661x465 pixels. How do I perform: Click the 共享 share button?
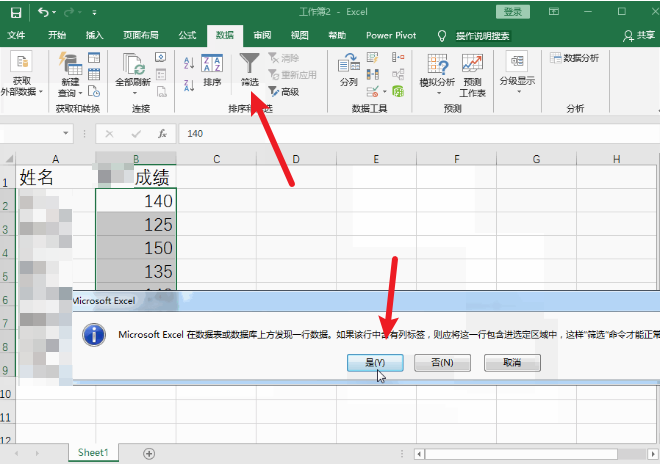point(640,35)
